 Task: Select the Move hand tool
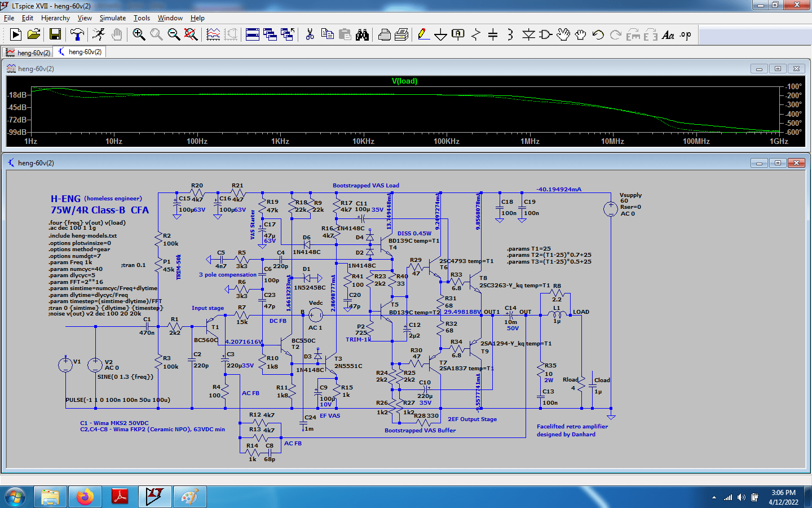pos(563,35)
